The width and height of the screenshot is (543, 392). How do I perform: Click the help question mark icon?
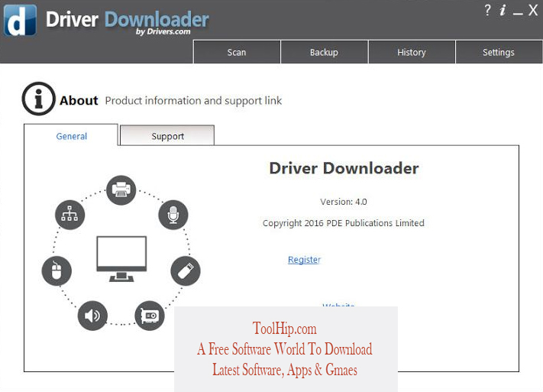point(487,10)
